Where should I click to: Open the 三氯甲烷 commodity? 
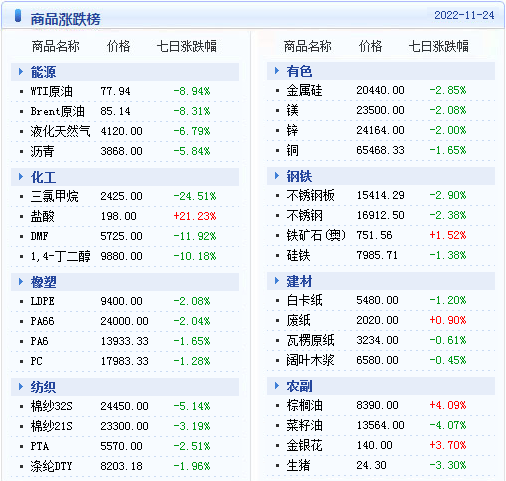point(54,196)
